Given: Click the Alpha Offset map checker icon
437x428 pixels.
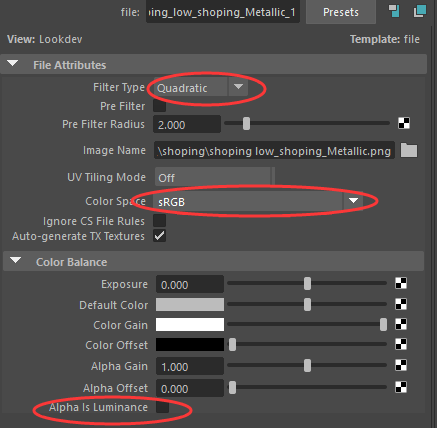Looking at the screenshot, I should (401, 387).
